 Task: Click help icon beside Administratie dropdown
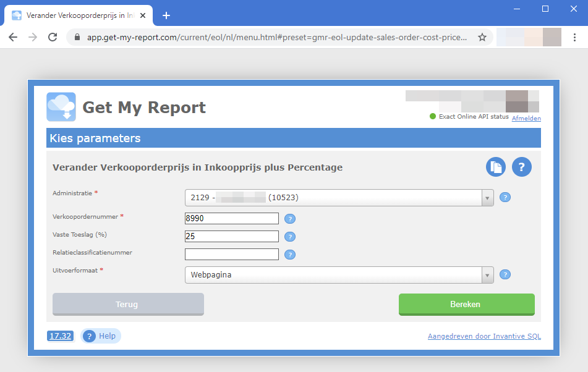tap(505, 197)
